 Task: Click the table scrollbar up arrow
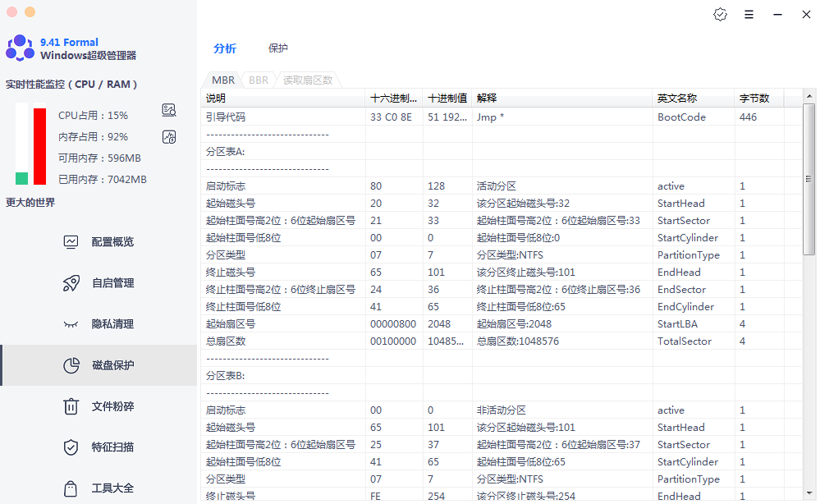(809, 98)
